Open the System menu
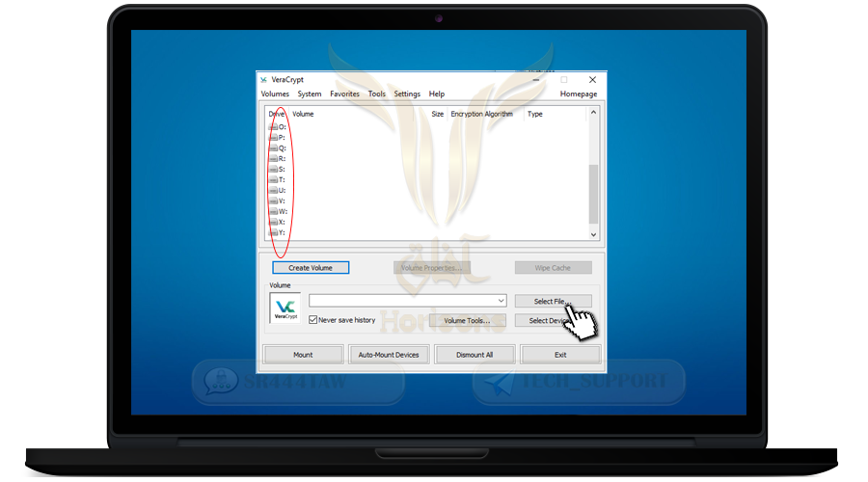The width and height of the screenshot is (868, 482). (310, 94)
